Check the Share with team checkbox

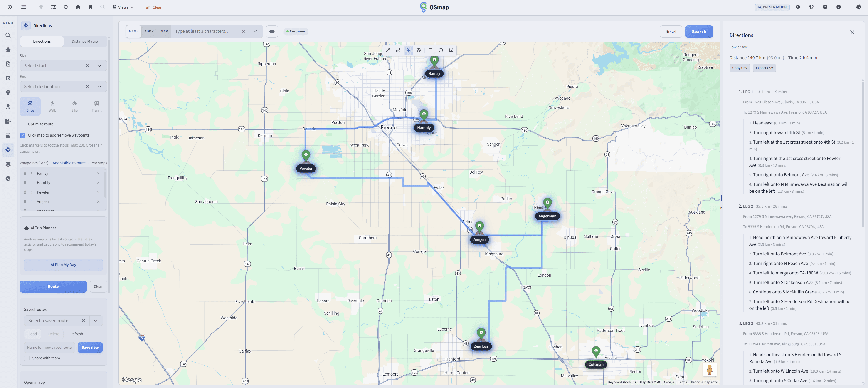coord(27,358)
